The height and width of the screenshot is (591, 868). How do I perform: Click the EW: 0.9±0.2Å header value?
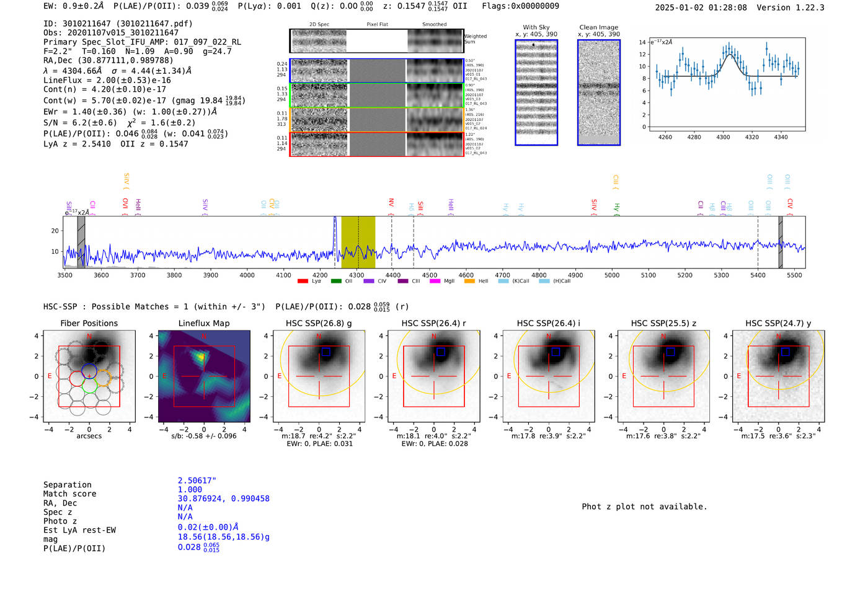tap(74, 6)
